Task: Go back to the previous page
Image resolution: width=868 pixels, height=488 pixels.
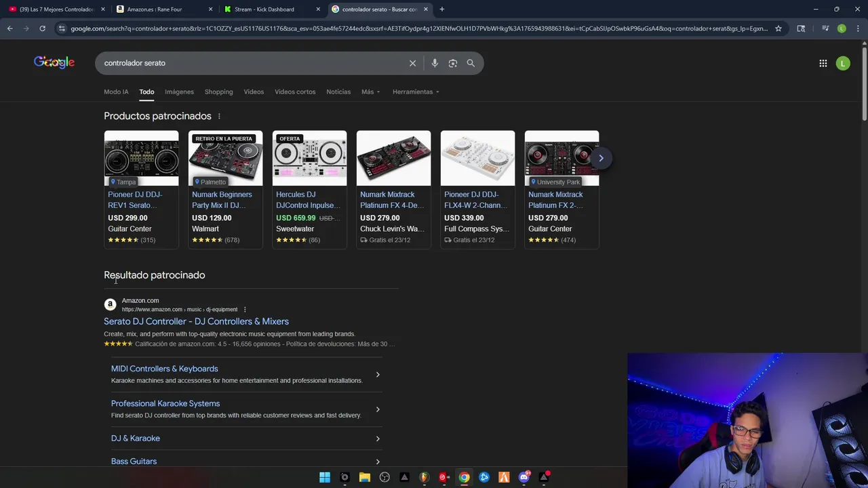Action: click(x=9, y=28)
